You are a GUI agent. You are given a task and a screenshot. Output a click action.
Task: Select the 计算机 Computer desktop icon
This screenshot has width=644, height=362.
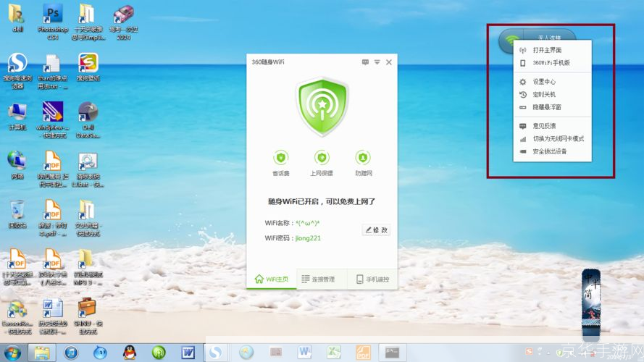tap(17, 116)
